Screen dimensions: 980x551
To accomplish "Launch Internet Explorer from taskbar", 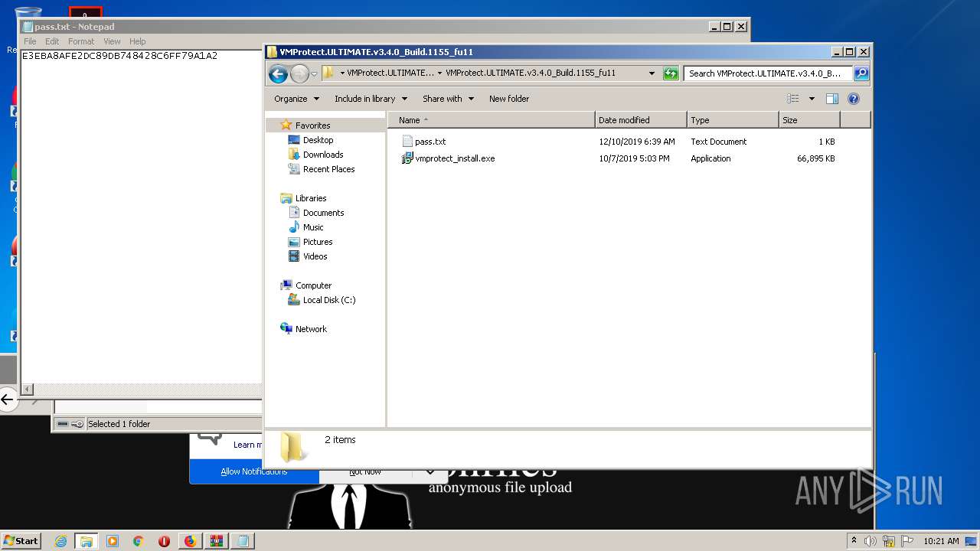I will 61,541.
